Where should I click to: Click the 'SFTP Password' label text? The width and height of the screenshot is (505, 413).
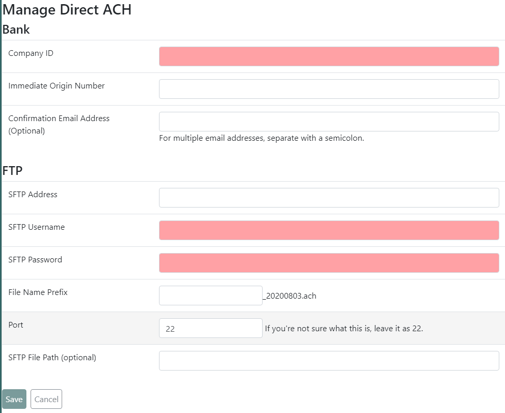click(x=35, y=260)
